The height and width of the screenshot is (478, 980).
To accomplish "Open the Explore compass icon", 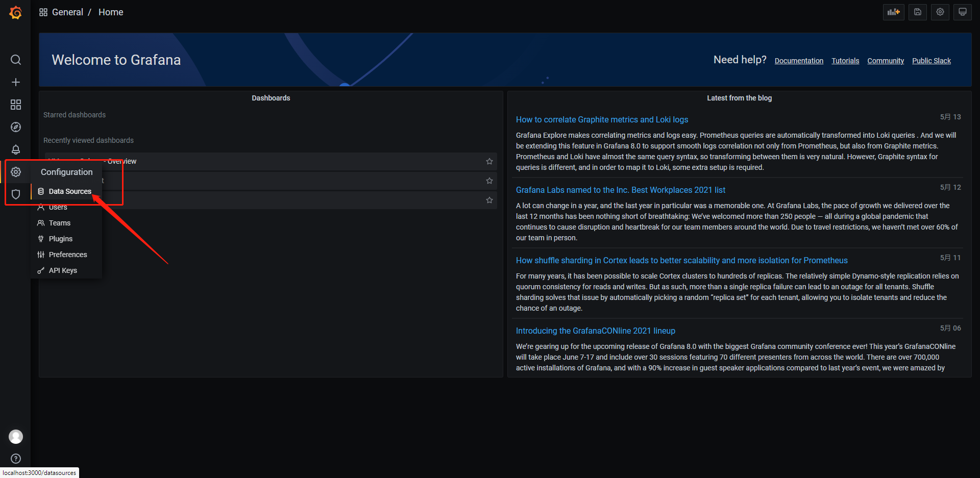I will [16, 127].
